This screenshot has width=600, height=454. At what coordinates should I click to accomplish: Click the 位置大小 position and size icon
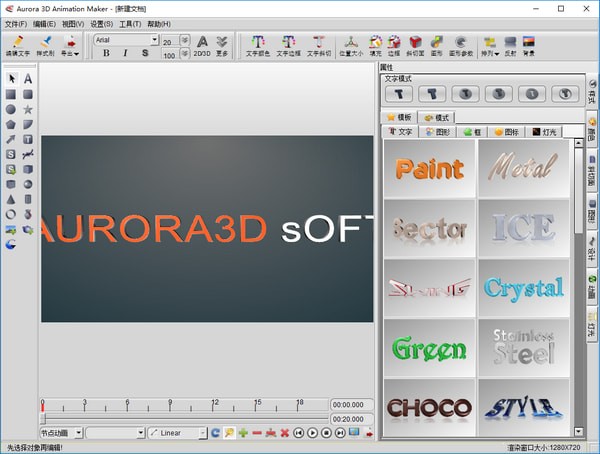click(x=349, y=44)
